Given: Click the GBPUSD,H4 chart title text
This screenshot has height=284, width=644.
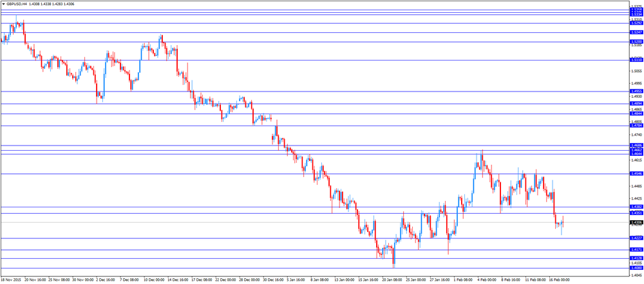Looking at the screenshot, I should point(16,4).
